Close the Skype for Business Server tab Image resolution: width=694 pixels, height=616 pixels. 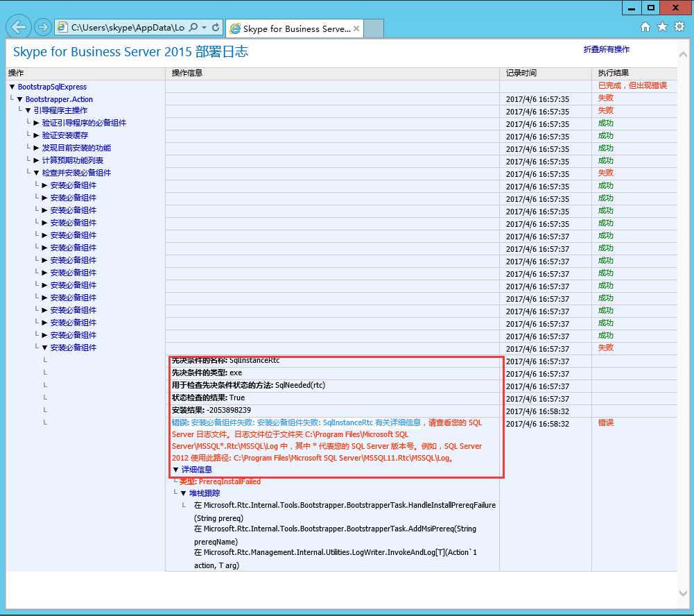[x=356, y=28]
